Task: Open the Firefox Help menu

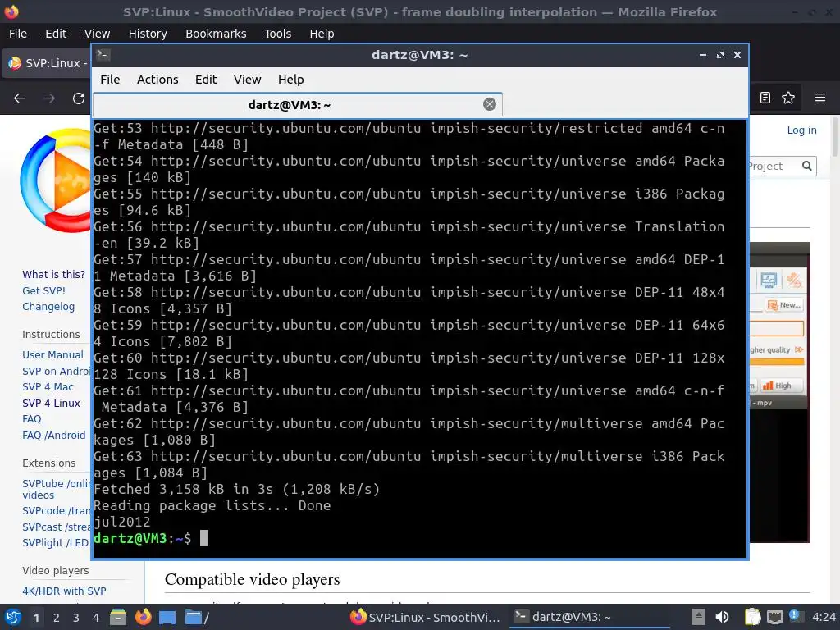Action: (x=322, y=34)
